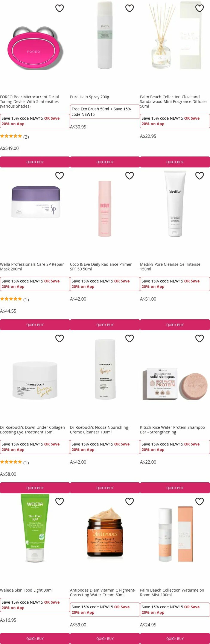This screenshot has width=210, height=644.
Task: Add Coco & Eve primer to wishlist
Action: (129, 176)
